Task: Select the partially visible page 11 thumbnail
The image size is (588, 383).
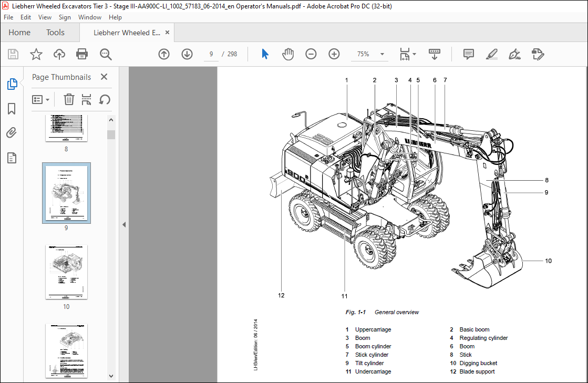Action: [x=66, y=351]
